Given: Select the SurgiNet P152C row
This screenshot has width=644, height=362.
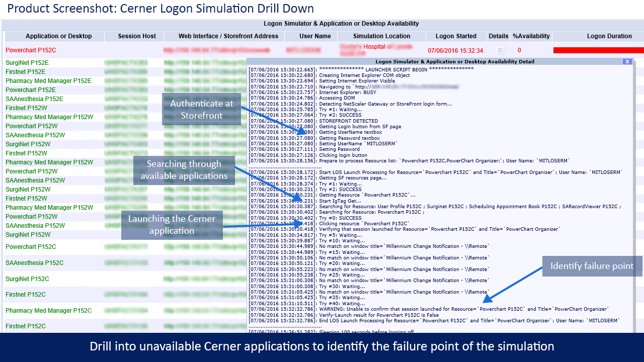Looking at the screenshot, I should click(27, 279).
